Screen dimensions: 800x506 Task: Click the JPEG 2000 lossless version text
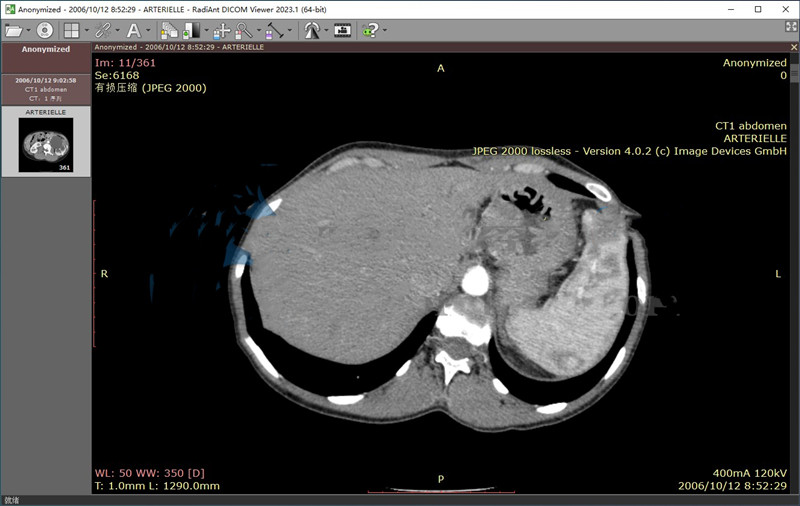click(x=630, y=151)
